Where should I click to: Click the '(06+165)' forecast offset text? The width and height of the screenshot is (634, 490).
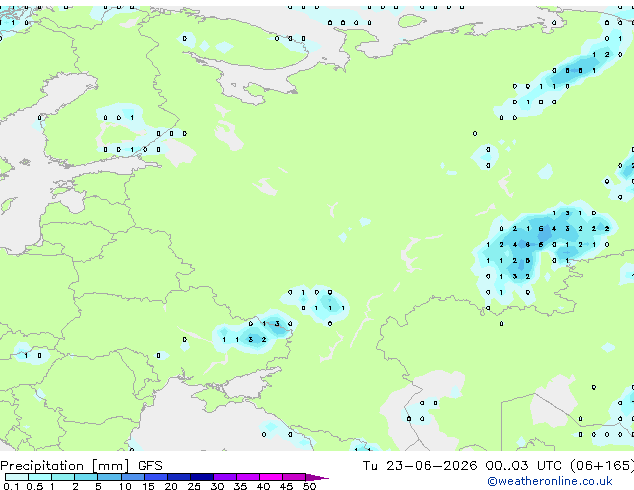[x=602, y=466]
